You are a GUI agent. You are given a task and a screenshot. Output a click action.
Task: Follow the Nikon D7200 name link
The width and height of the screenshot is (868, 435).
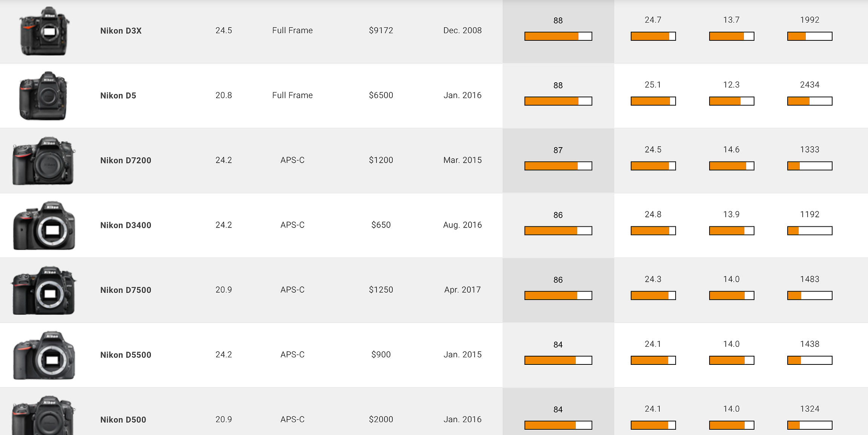tap(126, 160)
